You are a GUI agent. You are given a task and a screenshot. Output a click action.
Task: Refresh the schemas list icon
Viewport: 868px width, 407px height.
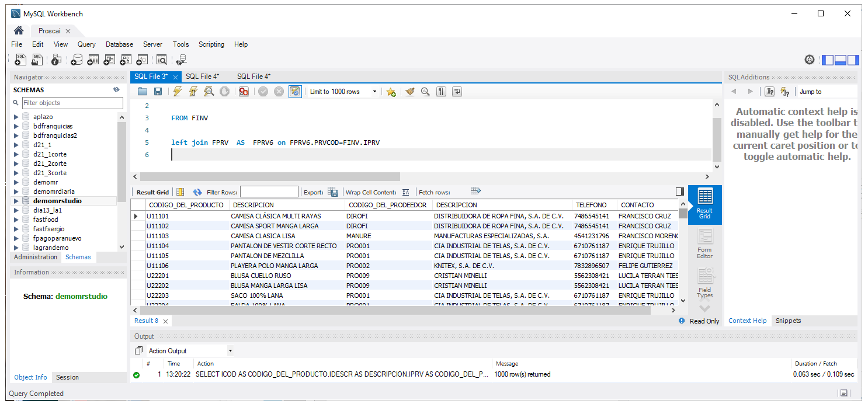[x=116, y=90]
